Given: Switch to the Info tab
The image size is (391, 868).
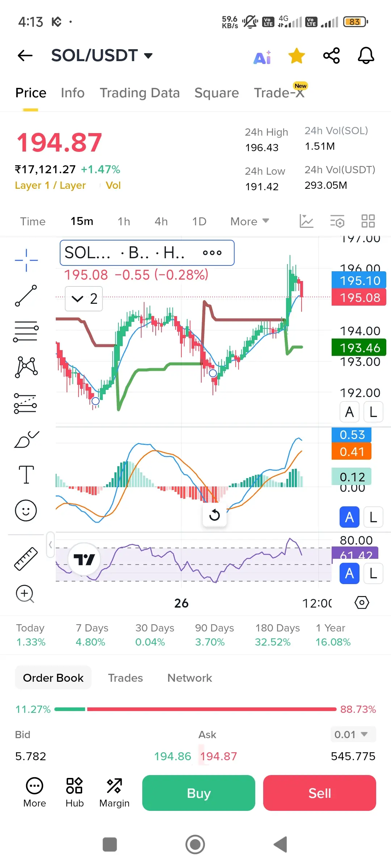Looking at the screenshot, I should 72,93.
